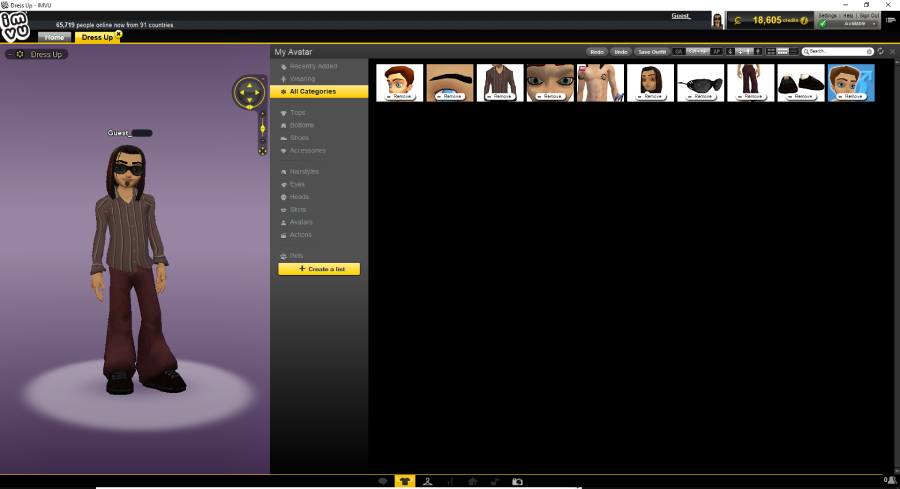Click Save Outfit button
900x489 pixels.
(652, 52)
